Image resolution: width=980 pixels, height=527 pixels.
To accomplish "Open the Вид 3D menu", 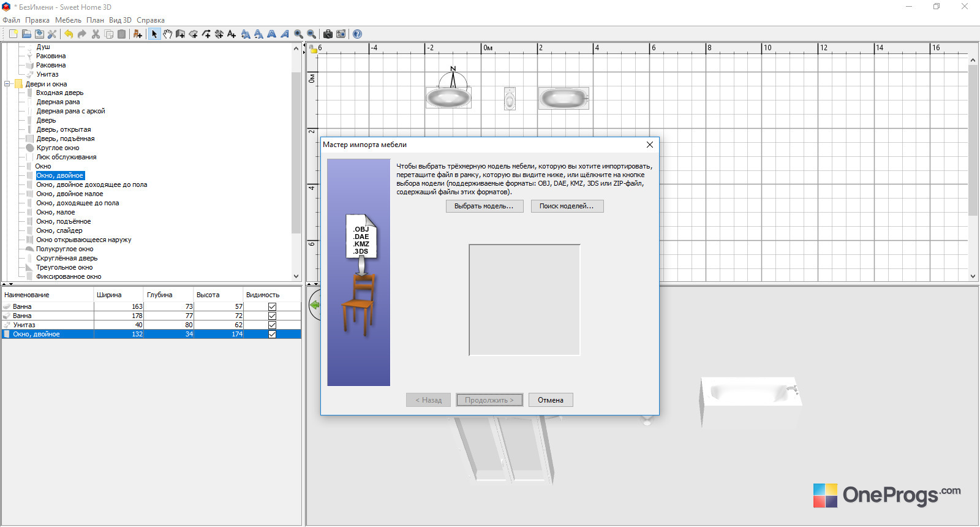I will coord(120,20).
